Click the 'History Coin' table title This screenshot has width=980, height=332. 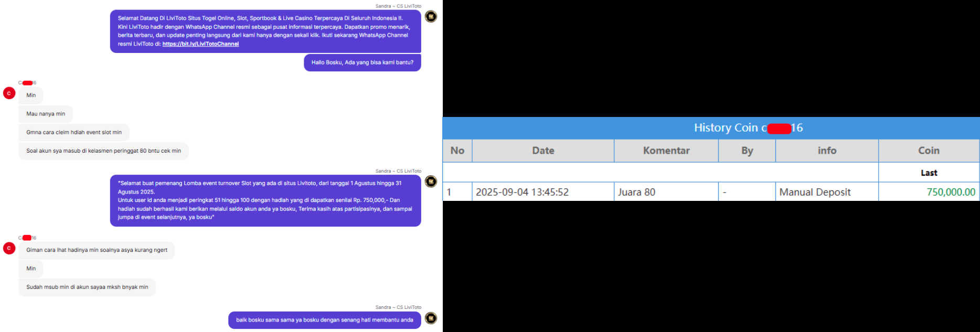(x=748, y=128)
